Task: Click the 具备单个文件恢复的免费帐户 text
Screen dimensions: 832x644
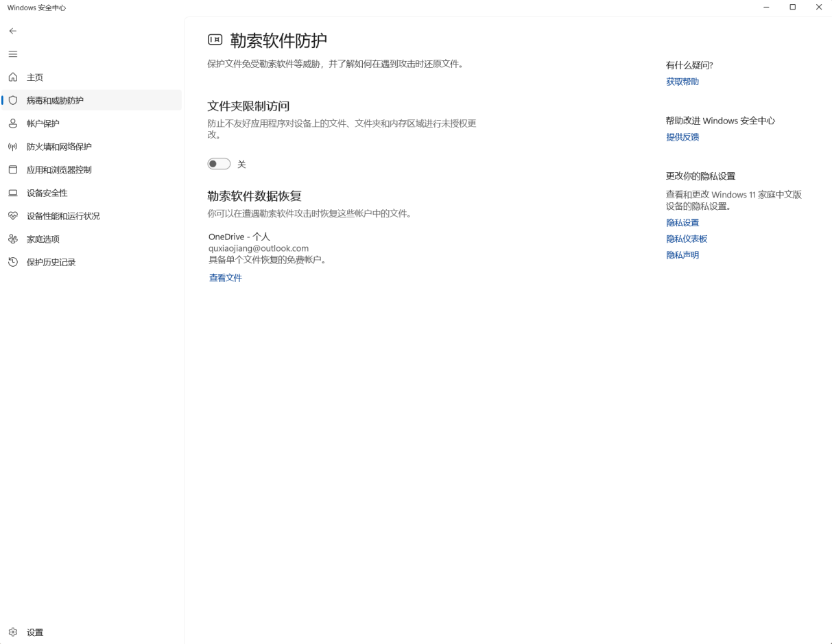Action: point(268,260)
